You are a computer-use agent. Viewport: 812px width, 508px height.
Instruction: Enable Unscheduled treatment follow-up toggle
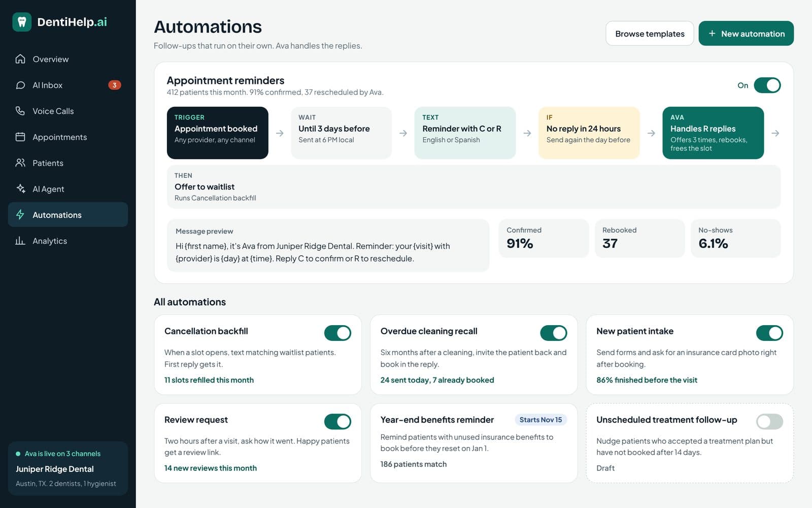(x=769, y=421)
